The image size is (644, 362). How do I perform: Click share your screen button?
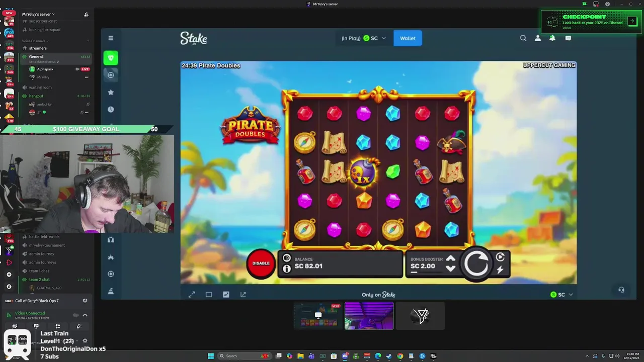[36, 326]
